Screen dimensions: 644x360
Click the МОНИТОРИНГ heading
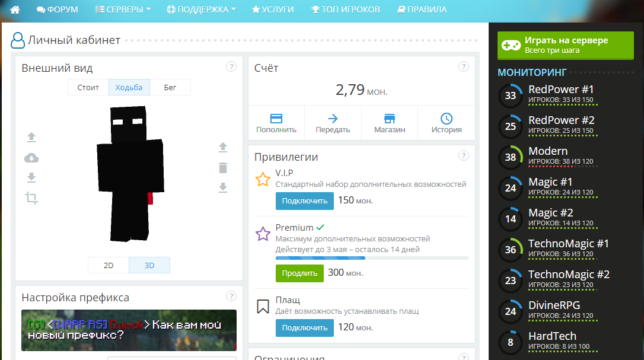click(x=532, y=73)
